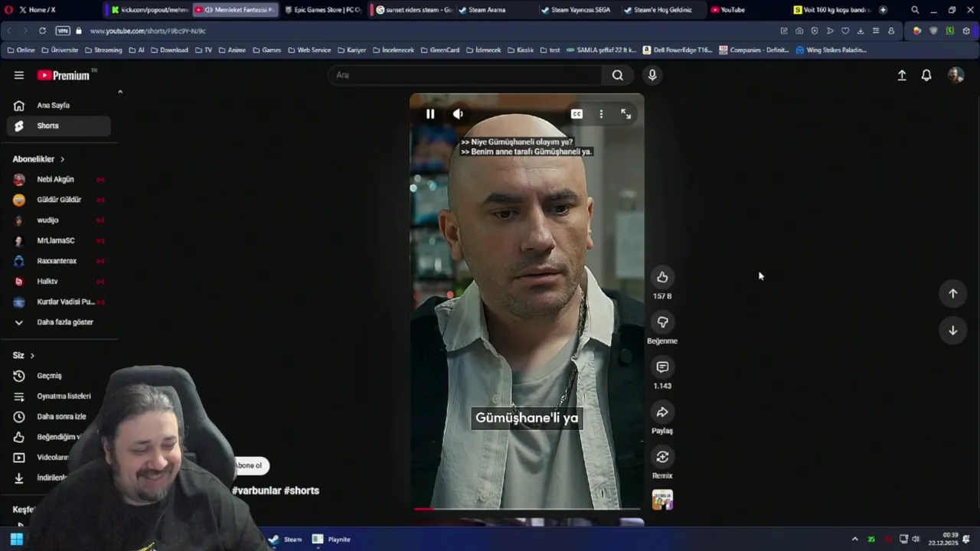Open Raxxanterax channel subscription

[x=59, y=261]
